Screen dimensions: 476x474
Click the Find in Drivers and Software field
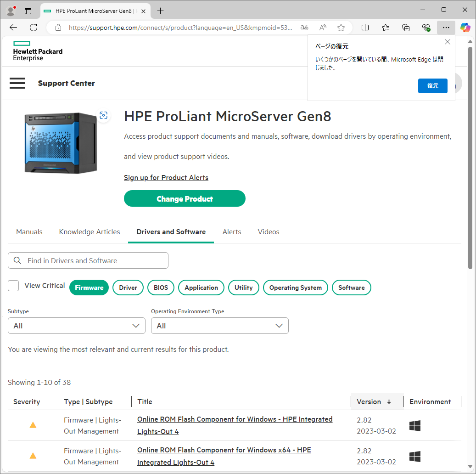[88, 260]
